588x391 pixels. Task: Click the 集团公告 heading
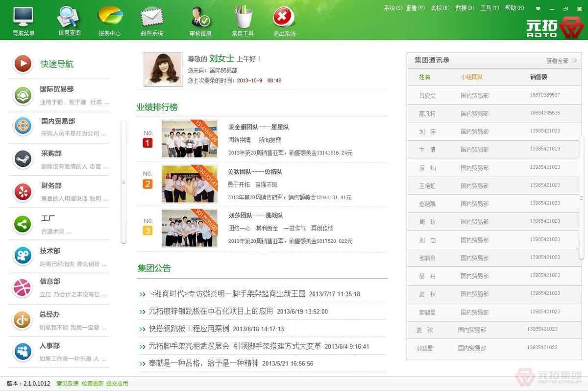[154, 268]
